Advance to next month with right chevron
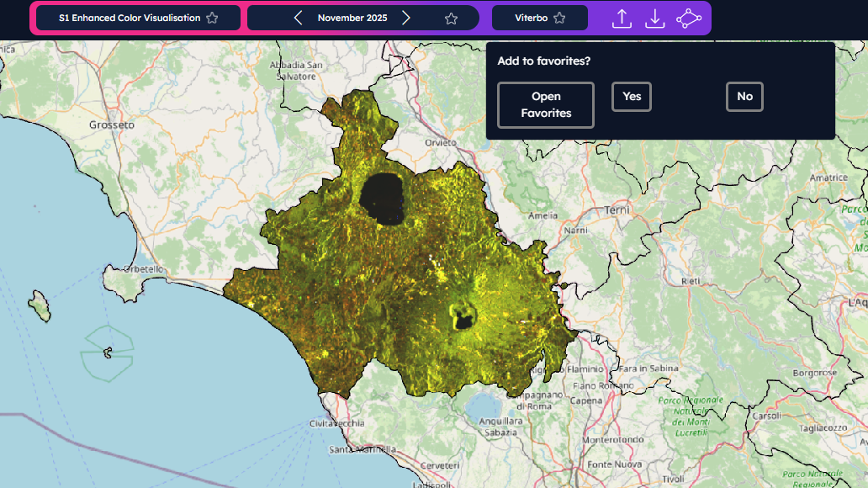 tap(406, 18)
